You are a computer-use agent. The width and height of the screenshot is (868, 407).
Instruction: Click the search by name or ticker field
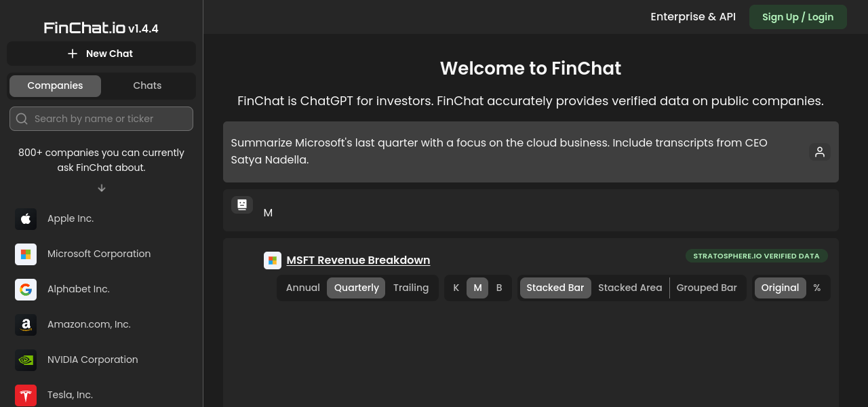102,119
